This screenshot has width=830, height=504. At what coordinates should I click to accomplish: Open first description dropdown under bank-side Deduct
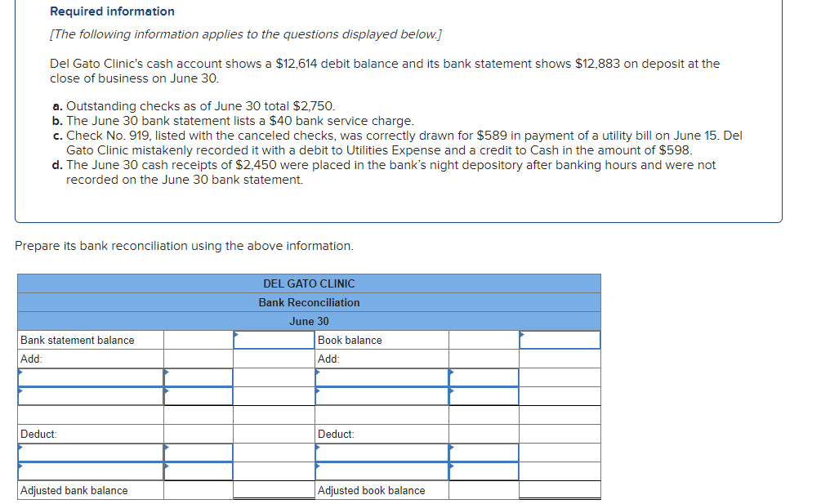coord(91,453)
